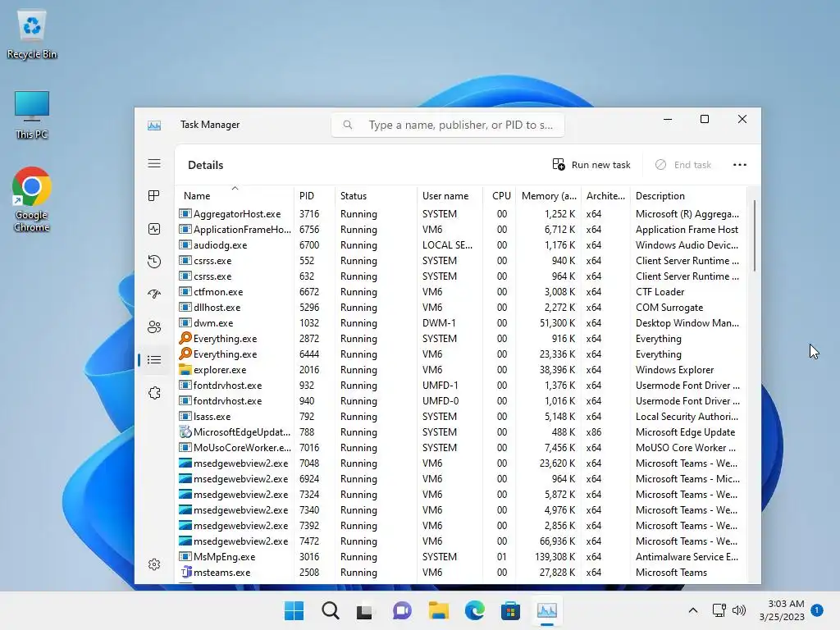This screenshot has width=840, height=630.
Task: Click the msteams.exe Teams icon
Action: coord(185,572)
